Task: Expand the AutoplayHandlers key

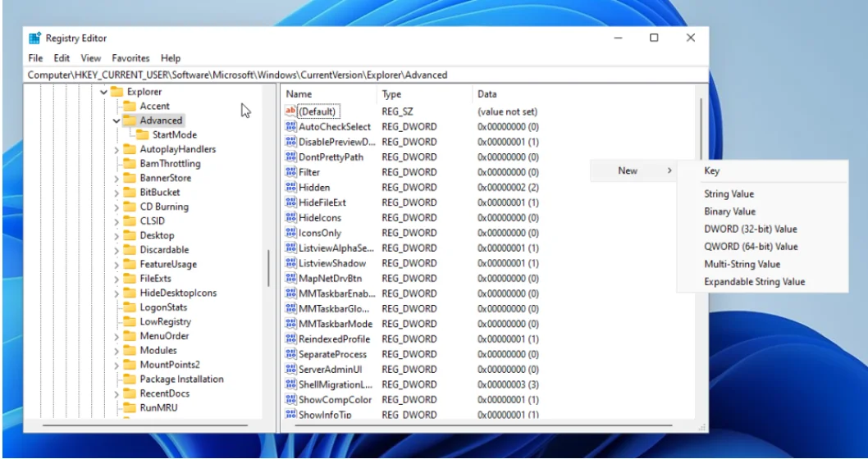Action: (116, 150)
